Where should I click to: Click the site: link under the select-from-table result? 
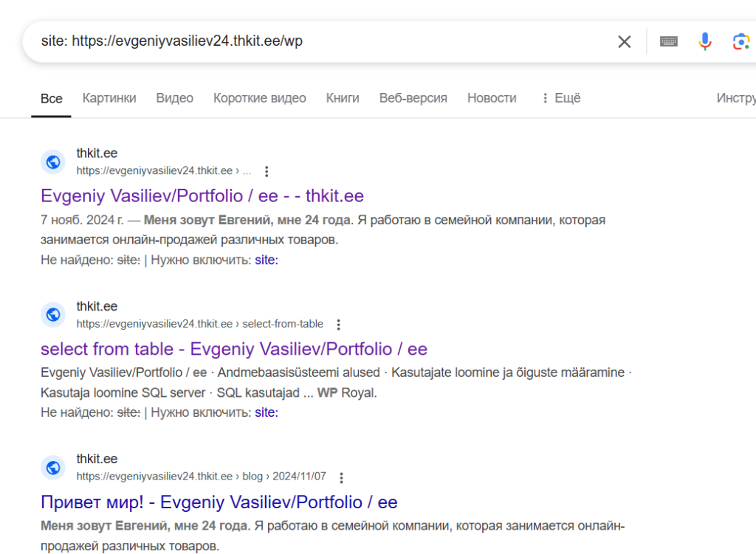point(267,412)
